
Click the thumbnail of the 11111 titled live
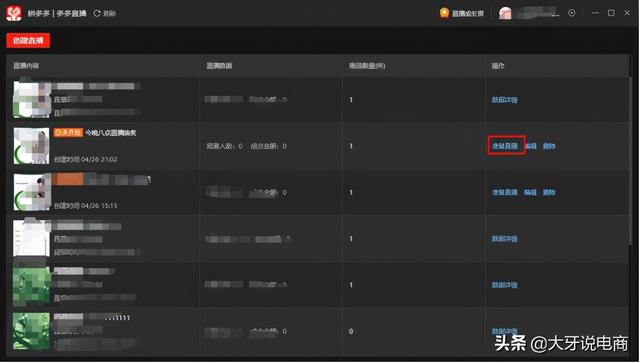tap(31, 331)
